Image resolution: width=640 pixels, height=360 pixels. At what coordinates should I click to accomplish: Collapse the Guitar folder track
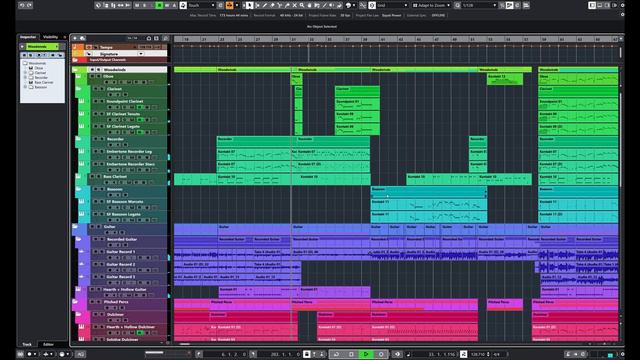pos(75,226)
